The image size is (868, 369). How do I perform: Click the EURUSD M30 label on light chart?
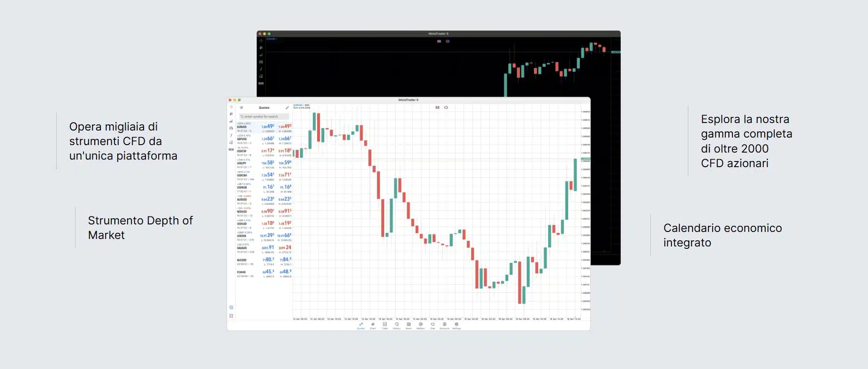click(302, 105)
